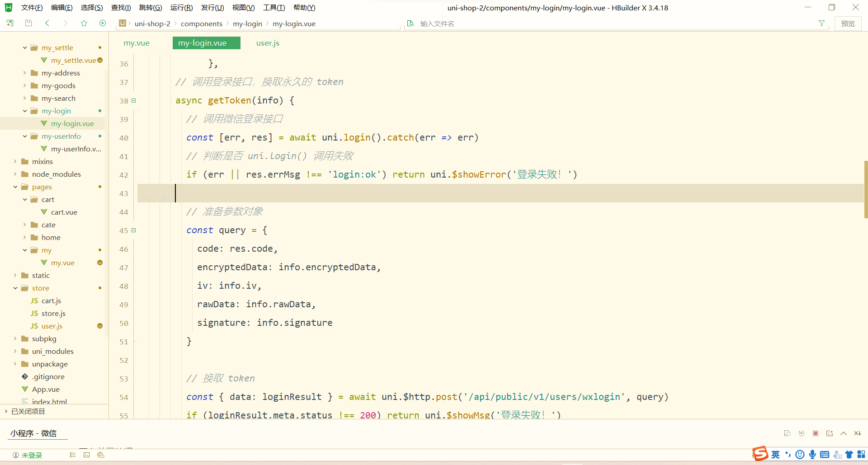The width and height of the screenshot is (868, 465).
Task: Save the current file with the save icon
Action: [x=28, y=23]
